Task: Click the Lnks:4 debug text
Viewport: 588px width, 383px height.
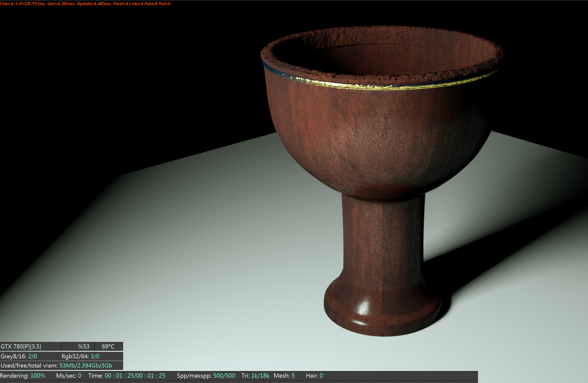Action: coord(136,4)
